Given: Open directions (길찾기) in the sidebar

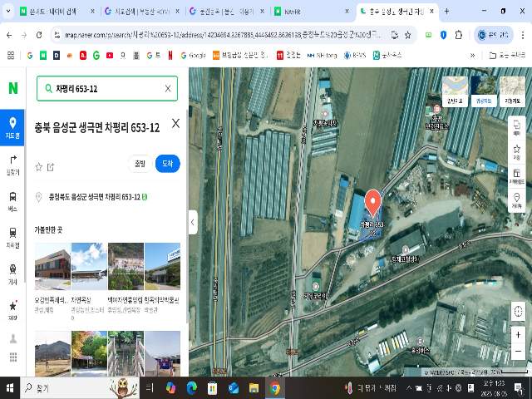Looking at the screenshot, I should pyautogui.click(x=12, y=164).
